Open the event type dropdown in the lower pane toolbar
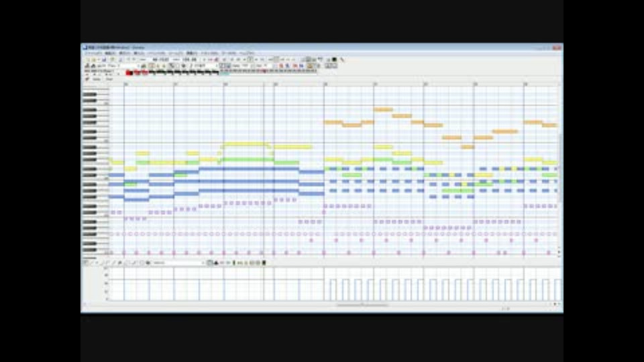The image size is (644, 362). point(179,263)
